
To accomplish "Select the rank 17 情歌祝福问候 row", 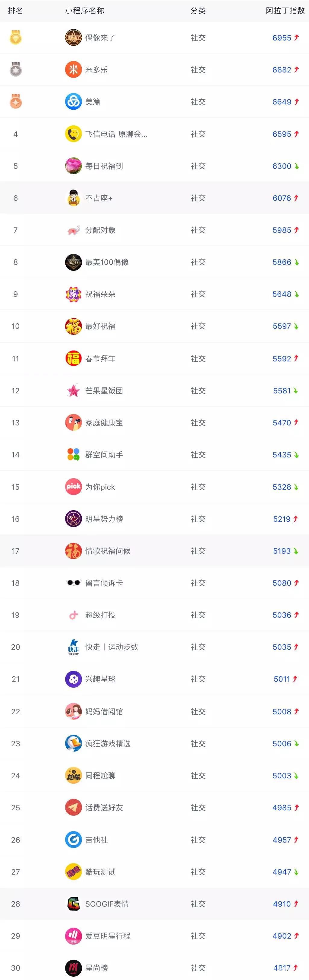I will [154, 551].
